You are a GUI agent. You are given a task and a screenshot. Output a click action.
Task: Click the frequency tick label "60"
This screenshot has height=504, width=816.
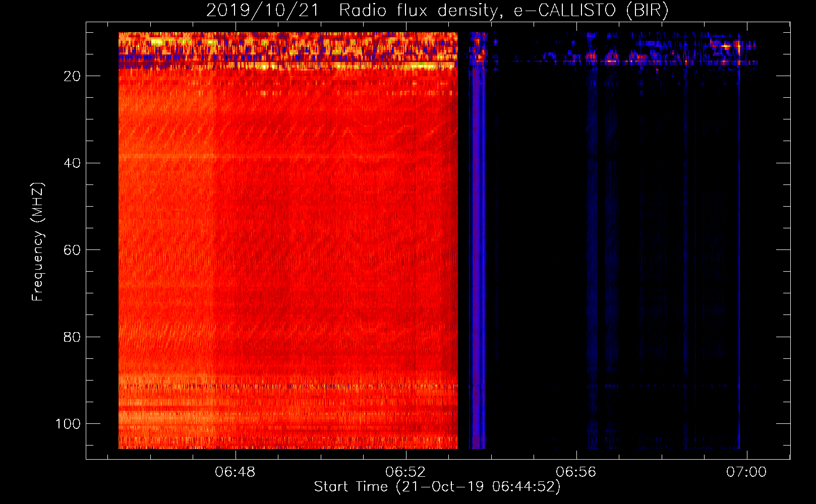pyautogui.click(x=72, y=250)
